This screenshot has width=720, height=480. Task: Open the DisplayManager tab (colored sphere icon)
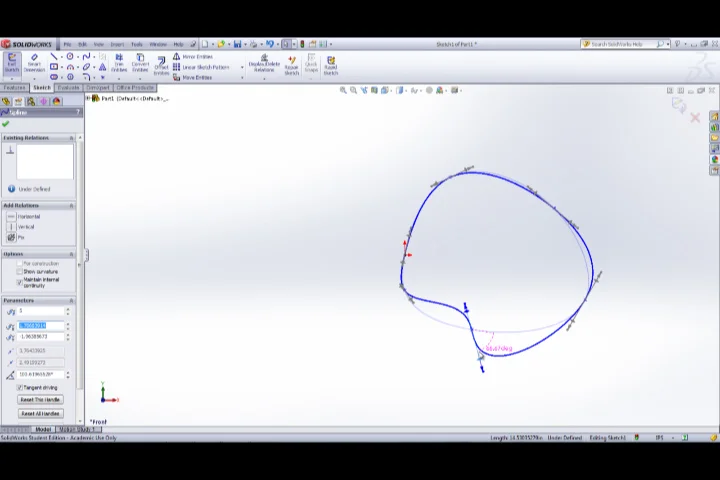(56, 101)
